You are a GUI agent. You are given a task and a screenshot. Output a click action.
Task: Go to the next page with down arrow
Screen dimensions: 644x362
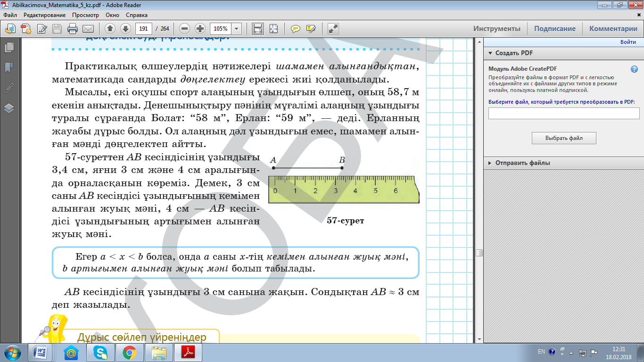tap(125, 29)
